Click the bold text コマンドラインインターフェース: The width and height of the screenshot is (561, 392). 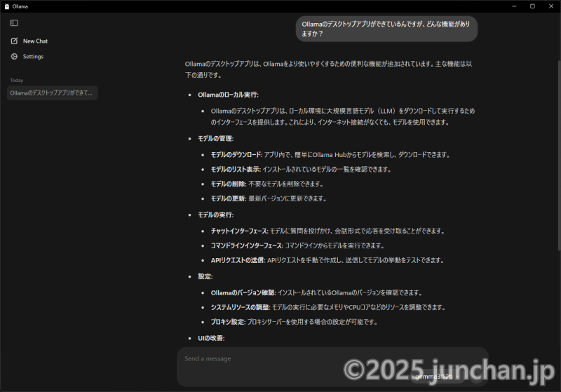coord(247,246)
